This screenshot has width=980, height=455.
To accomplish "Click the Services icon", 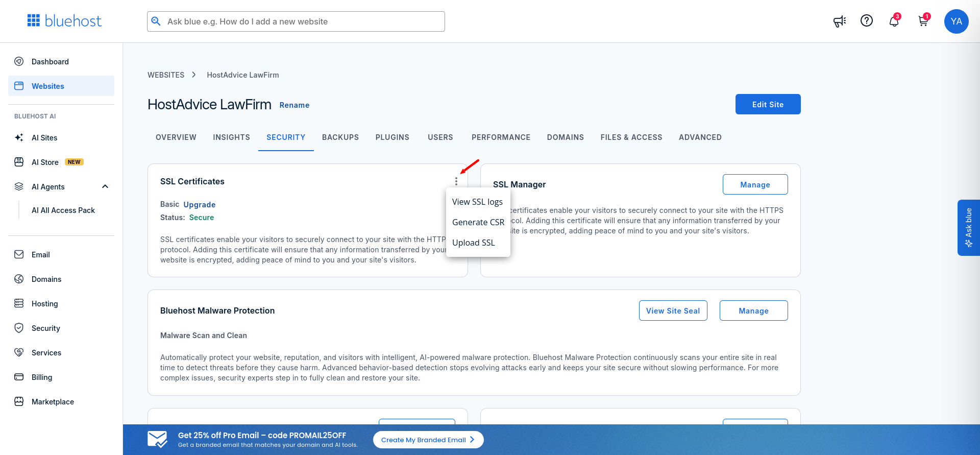I will [x=19, y=352].
